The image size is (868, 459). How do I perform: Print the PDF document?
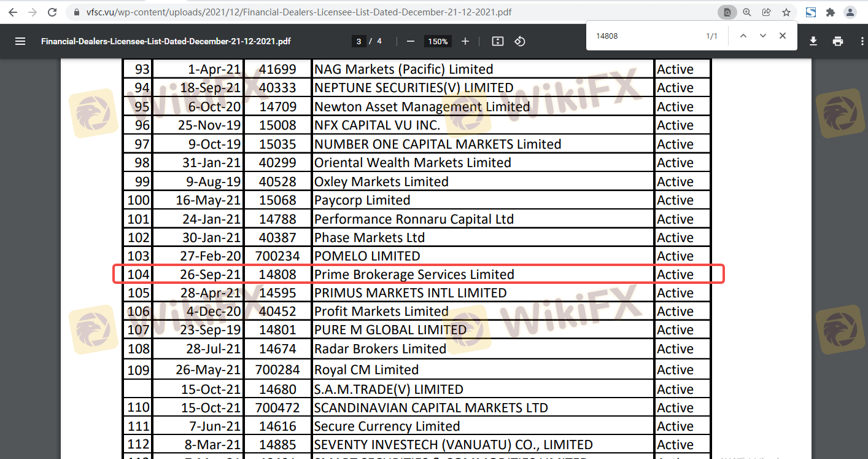(x=838, y=41)
